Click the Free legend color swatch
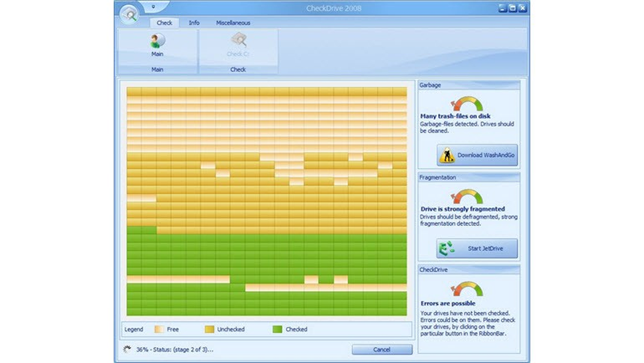This screenshot has width=644, height=363. [x=159, y=329]
